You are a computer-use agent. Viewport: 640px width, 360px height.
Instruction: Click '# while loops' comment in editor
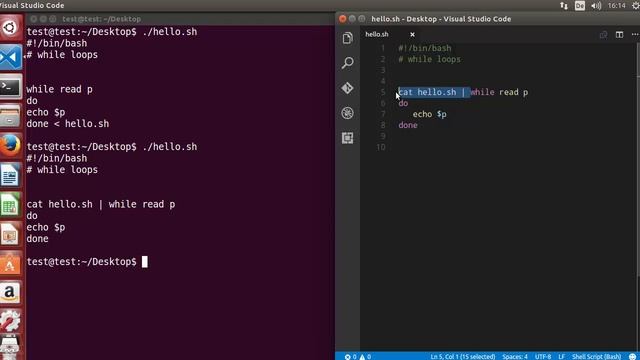(x=429, y=59)
